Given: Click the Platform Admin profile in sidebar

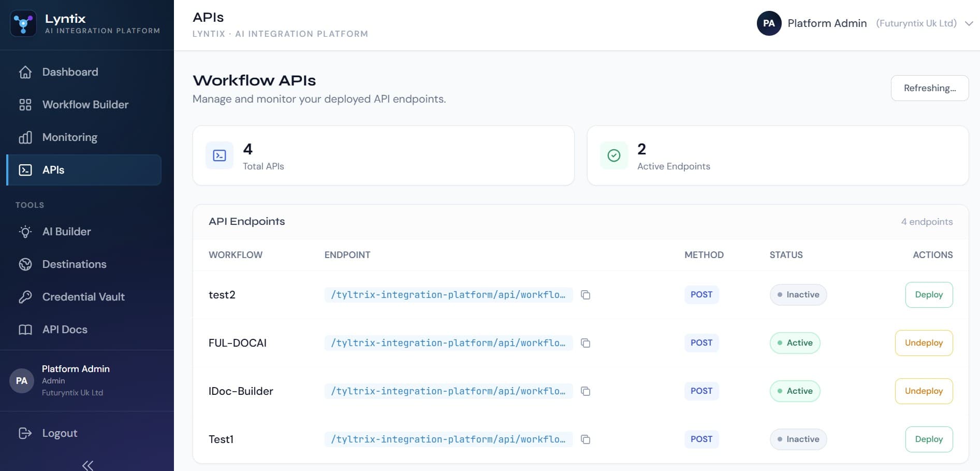Looking at the screenshot, I should pos(86,381).
